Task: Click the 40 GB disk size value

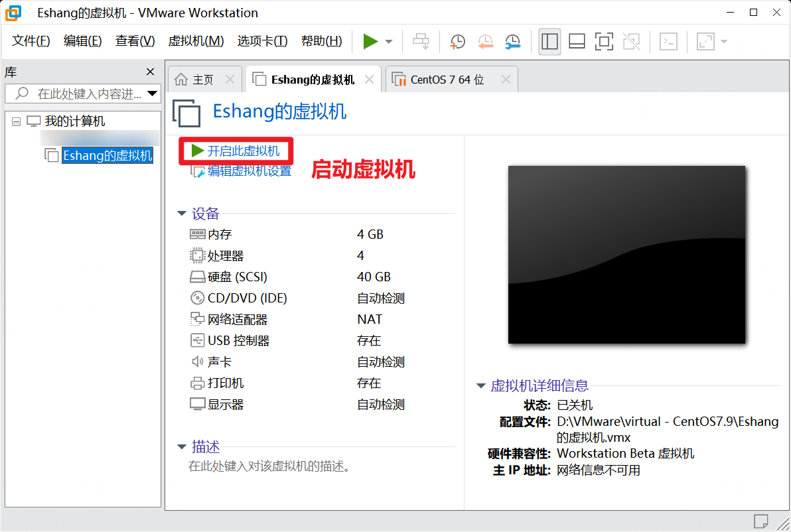Action: [x=374, y=277]
